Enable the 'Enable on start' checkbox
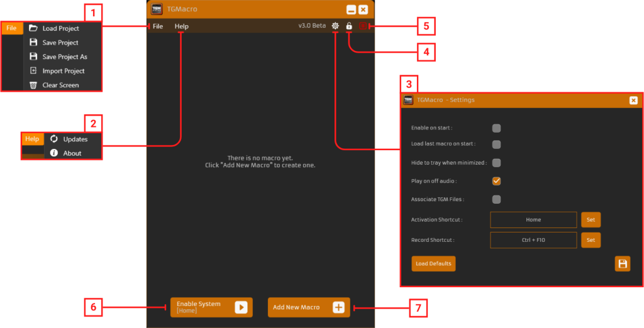 tap(496, 128)
